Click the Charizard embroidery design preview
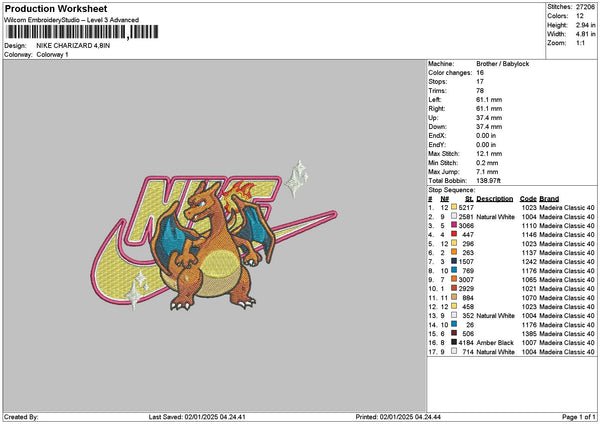 point(214,235)
